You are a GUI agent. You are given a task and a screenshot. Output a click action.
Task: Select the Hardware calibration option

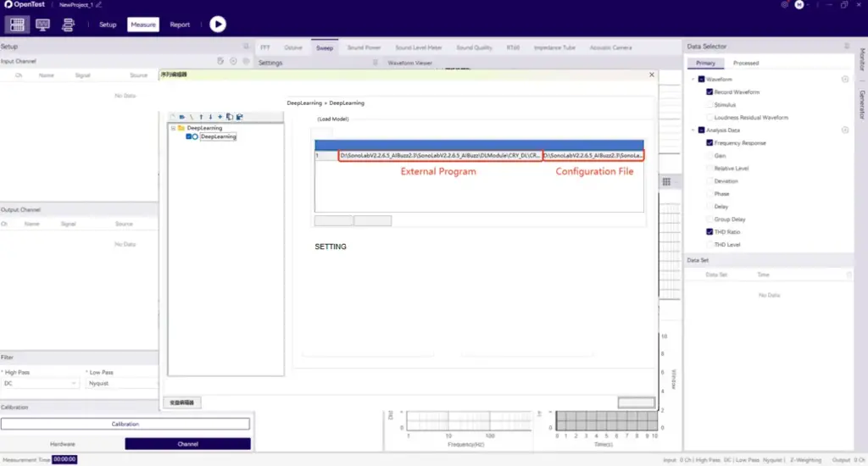[62, 443]
